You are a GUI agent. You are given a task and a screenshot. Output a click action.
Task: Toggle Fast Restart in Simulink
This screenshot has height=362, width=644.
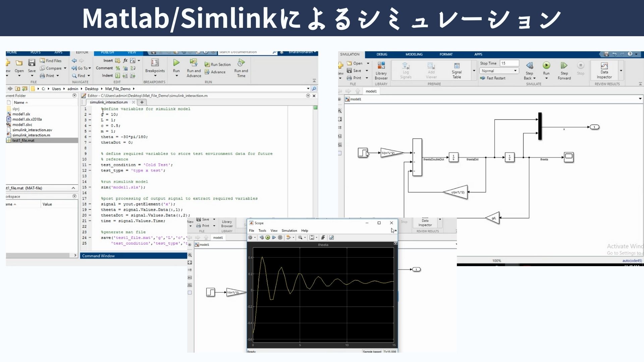pos(492,78)
